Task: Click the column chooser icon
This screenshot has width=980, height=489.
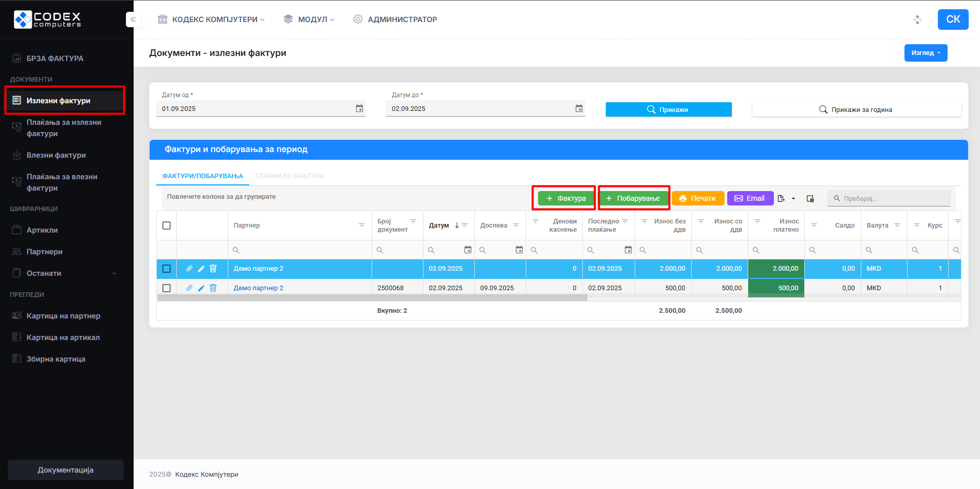Action: point(810,199)
